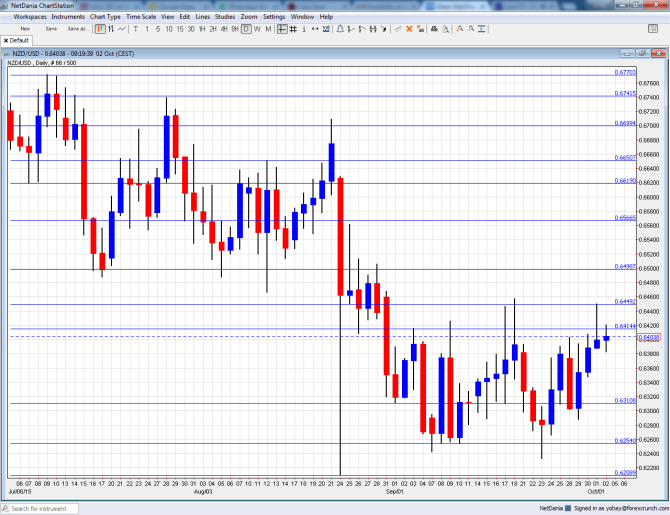The height and width of the screenshot is (515, 670).
Task: Click the Save workspace button
Action: click(51, 29)
